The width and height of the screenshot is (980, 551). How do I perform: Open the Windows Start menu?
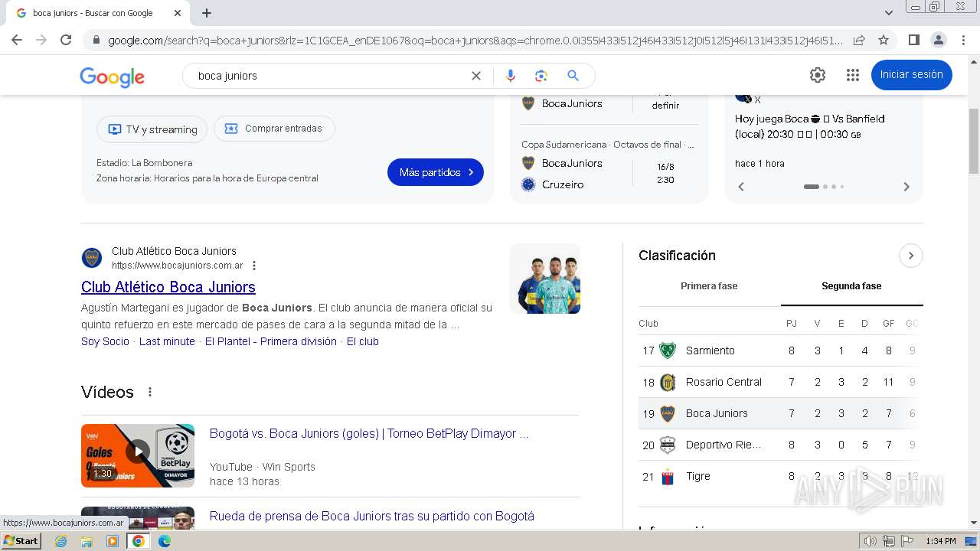coord(21,540)
